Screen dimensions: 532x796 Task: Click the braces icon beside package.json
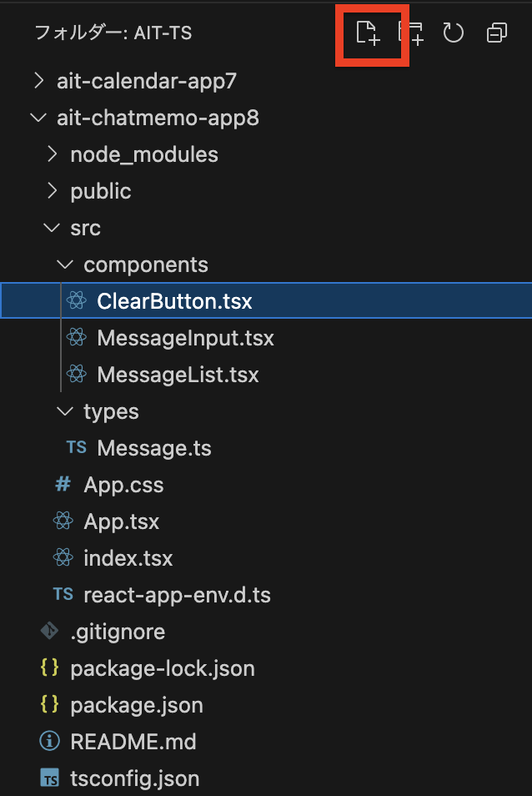tap(50, 704)
